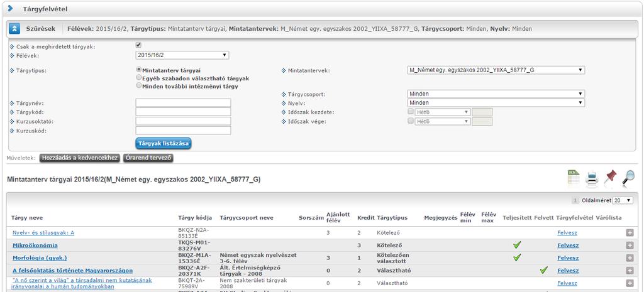Screen dimensions: 644x292
Task: Click Felvesz for "A nő szerint a világ"
Action: point(567,283)
